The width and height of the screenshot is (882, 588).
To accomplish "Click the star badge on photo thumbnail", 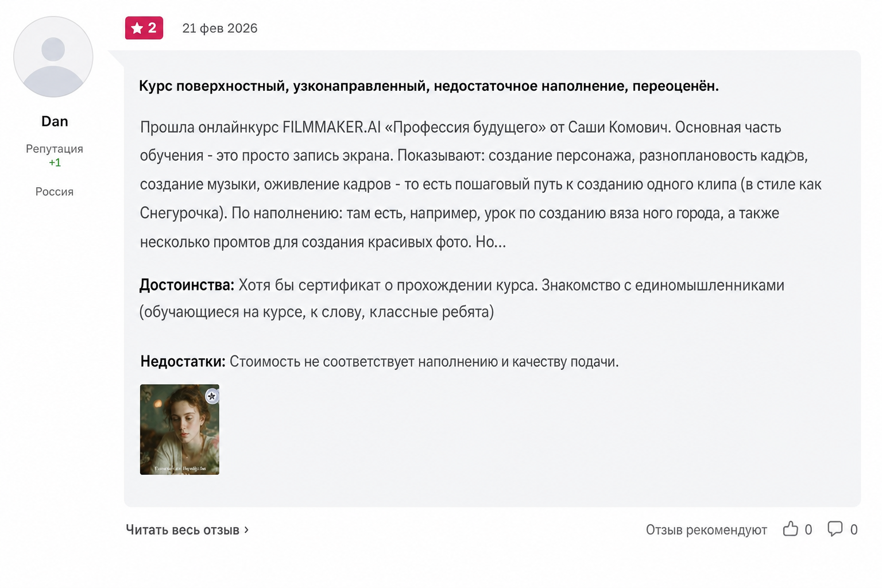I will [x=212, y=396].
